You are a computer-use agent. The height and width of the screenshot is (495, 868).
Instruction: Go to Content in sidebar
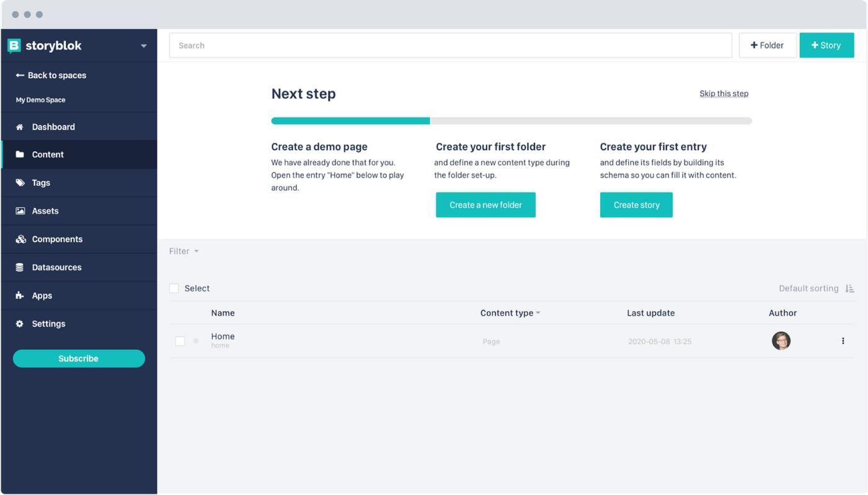point(48,154)
